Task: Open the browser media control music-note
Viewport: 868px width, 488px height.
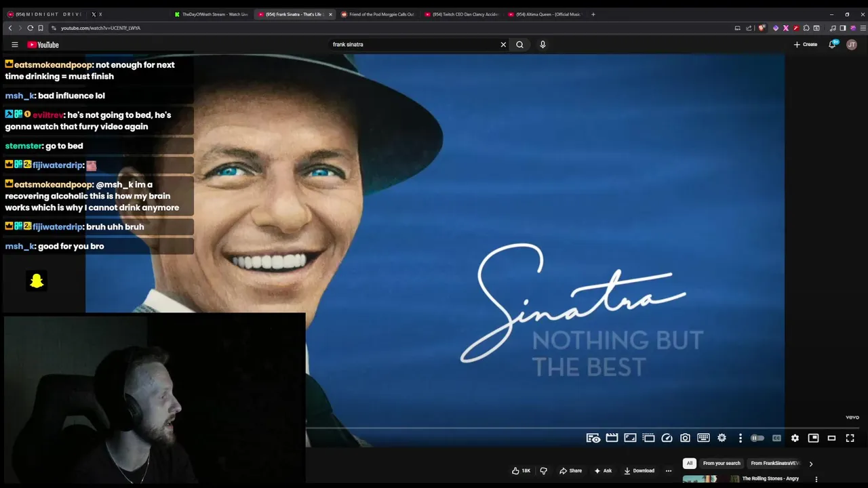Action: pos(833,28)
